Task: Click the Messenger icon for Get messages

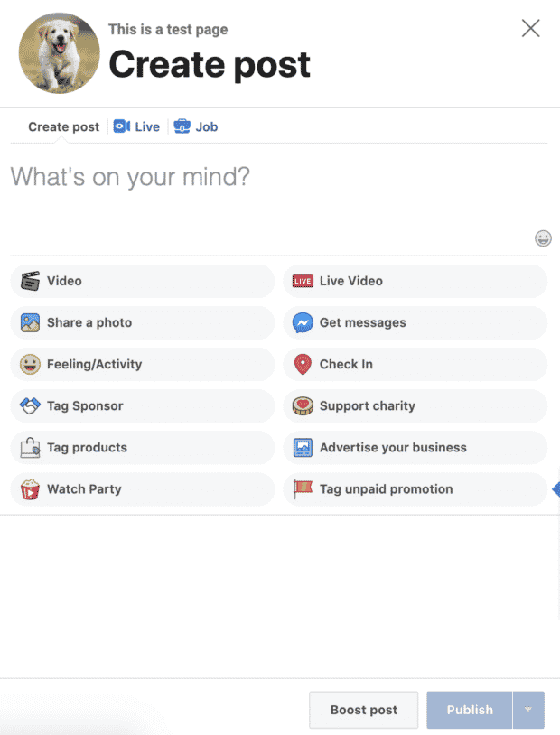Action: (303, 322)
